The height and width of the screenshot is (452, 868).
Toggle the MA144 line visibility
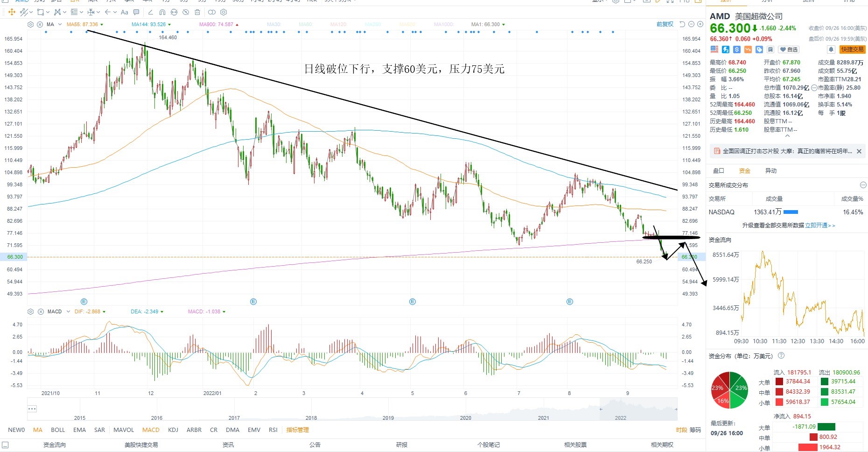tap(151, 24)
